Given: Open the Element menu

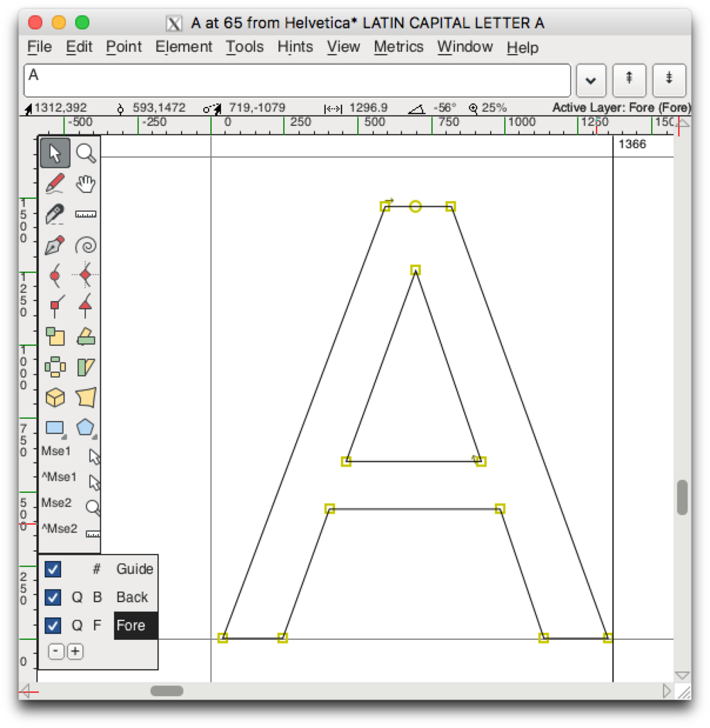Looking at the screenshot, I should click(x=184, y=47).
